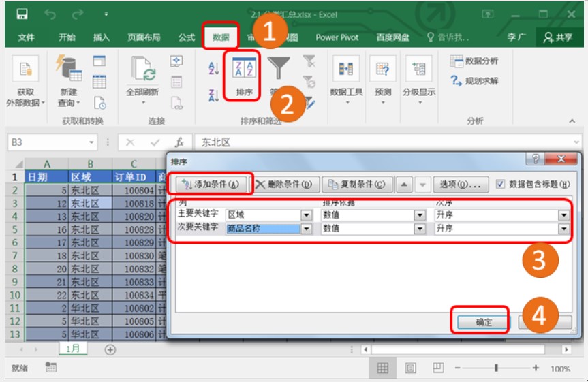Screen dimensions: 588x382
Task: Click the formula bar showing 东北区
Action: click(x=382, y=142)
